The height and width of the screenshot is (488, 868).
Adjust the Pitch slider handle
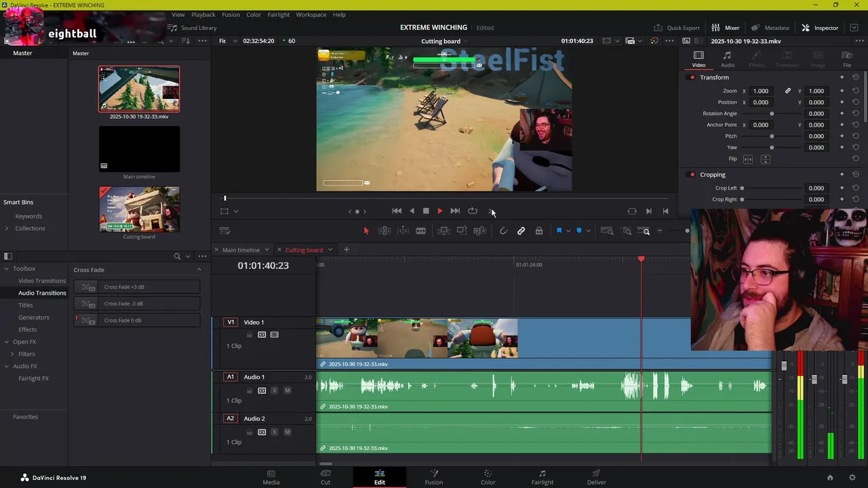[x=772, y=136]
